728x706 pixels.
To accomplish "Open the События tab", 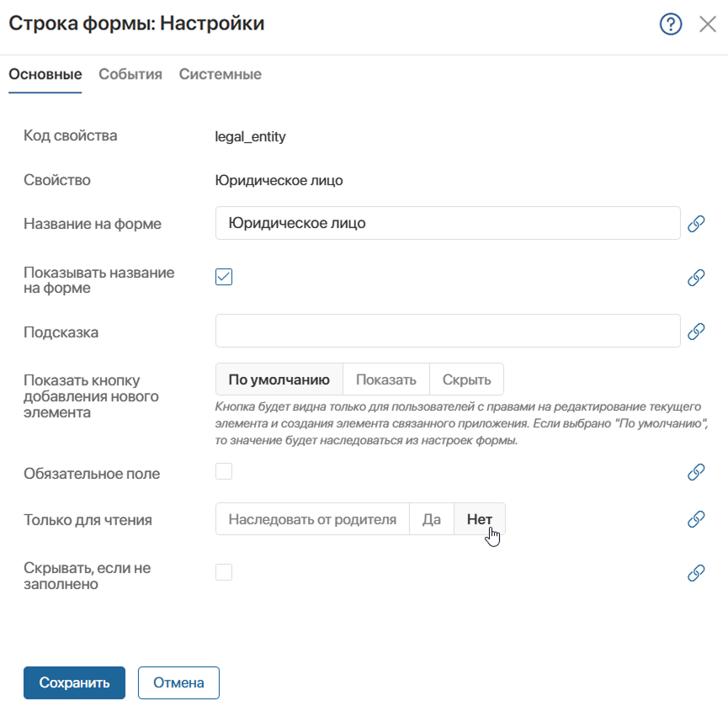I will point(130,74).
